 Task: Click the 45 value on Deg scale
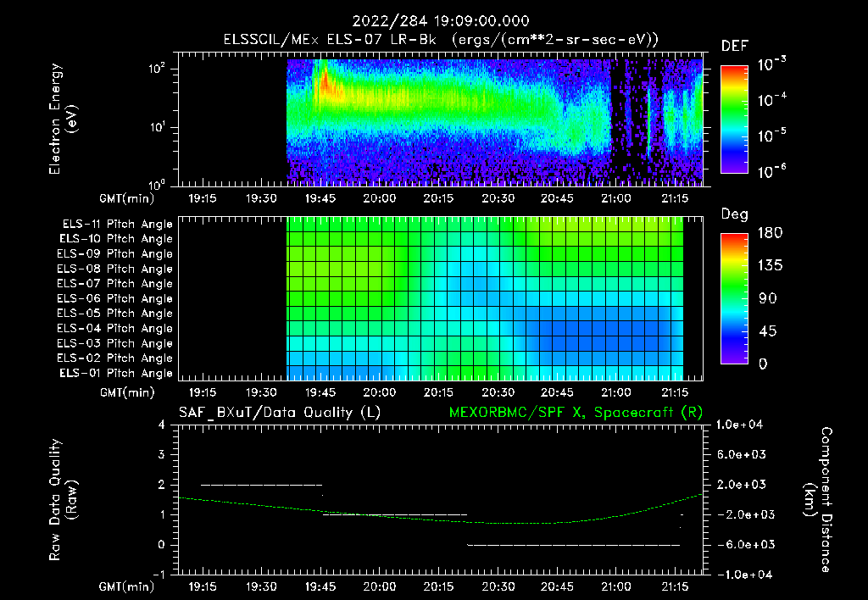pos(768,331)
